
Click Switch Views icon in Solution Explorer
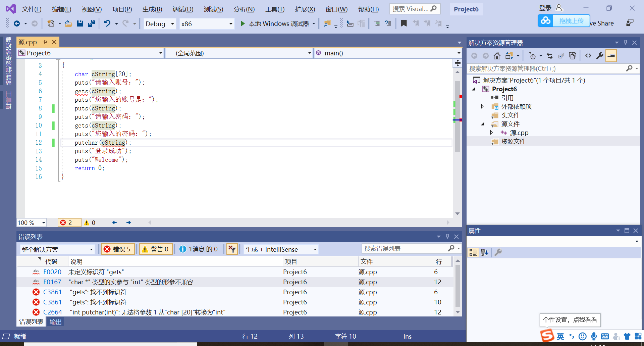509,56
